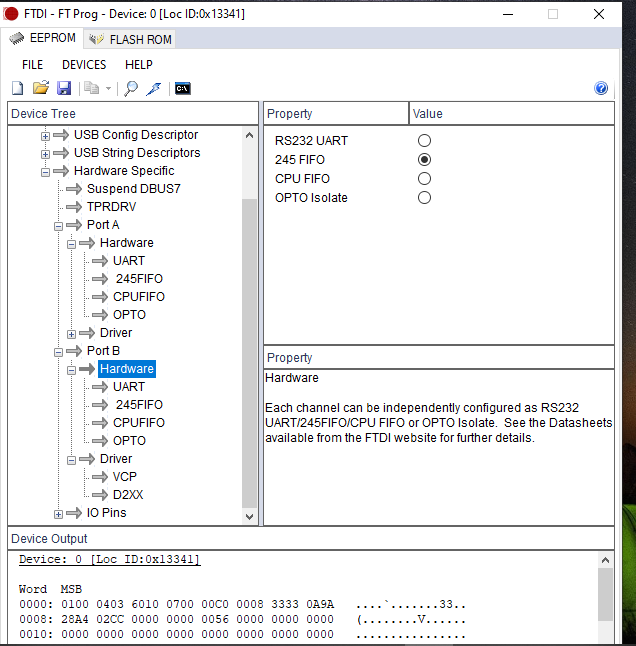Viewport: 636px width, 646px height.
Task: Click the Device Output scrollbar up arrow
Action: pos(605,560)
